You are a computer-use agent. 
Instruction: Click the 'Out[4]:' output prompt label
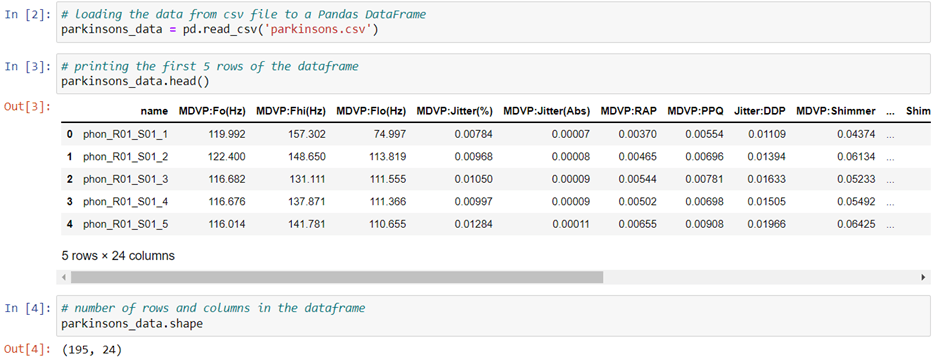[x=28, y=349]
